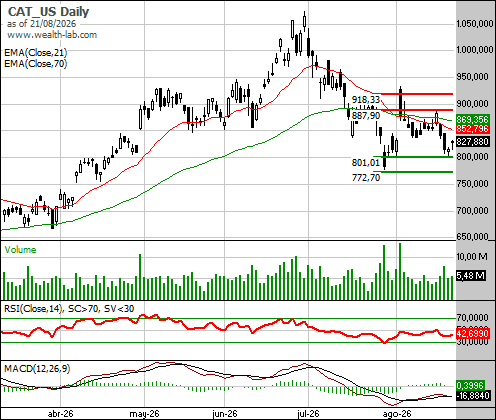496x420 pixels.
Task: Select the EMA(Close,70) legend label
Action: [x=36, y=63]
